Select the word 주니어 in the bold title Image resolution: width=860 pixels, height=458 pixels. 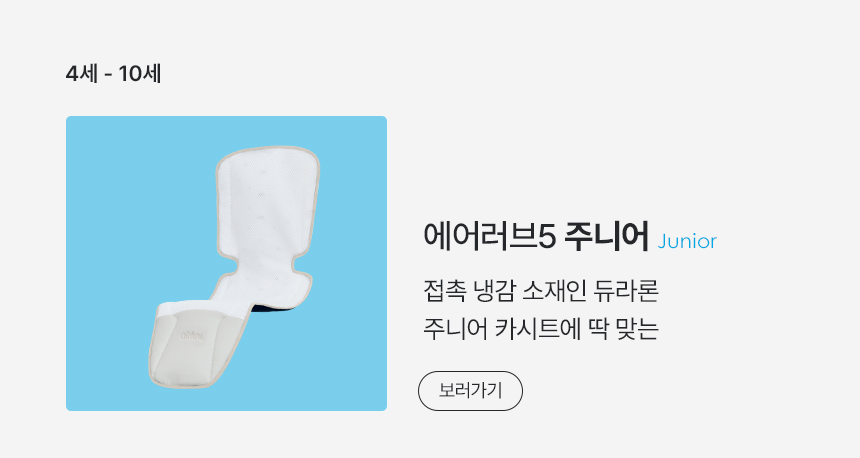pos(607,237)
